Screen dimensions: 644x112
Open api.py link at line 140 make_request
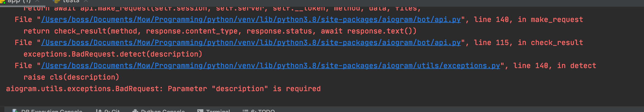tap(251, 20)
